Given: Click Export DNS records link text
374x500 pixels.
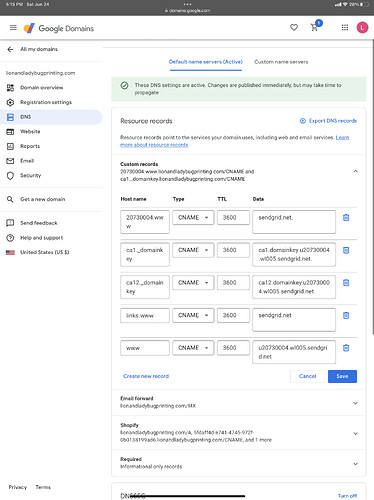Looking at the screenshot, I should [333, 121].
